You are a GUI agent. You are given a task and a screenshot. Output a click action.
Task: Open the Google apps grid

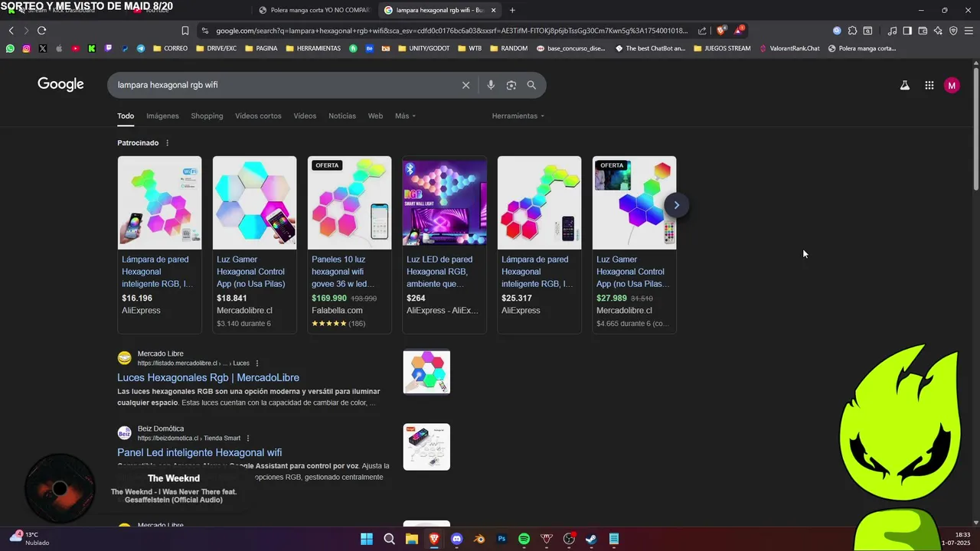click(x=929, y=86)
